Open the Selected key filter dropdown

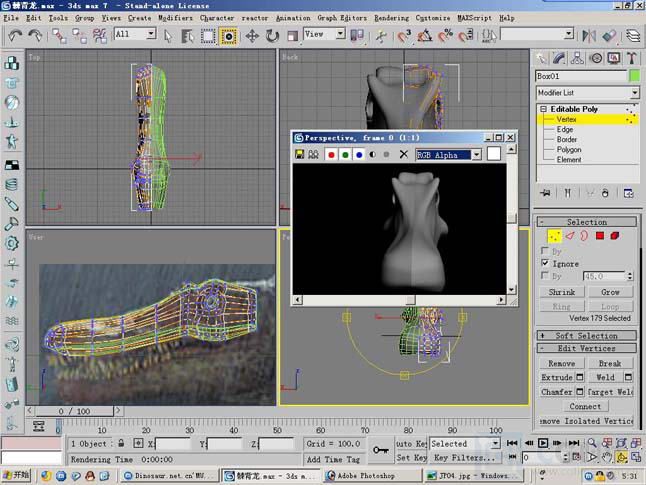pos(495,443)
